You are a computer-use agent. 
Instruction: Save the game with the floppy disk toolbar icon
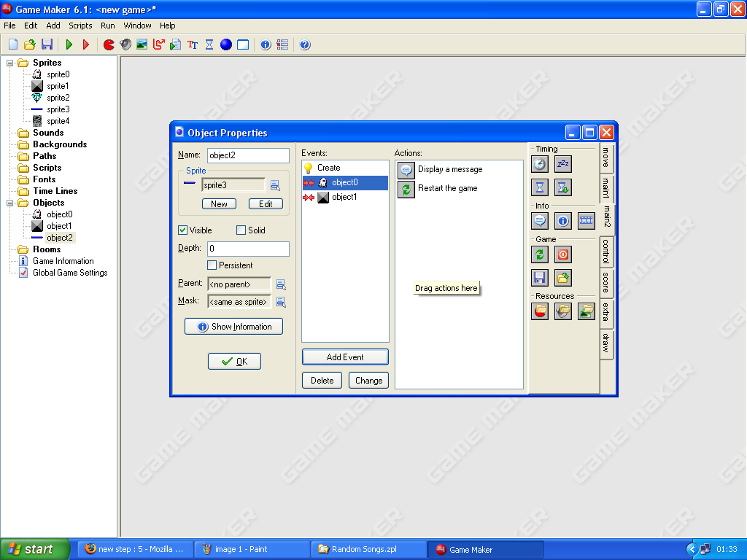point(47,44)
